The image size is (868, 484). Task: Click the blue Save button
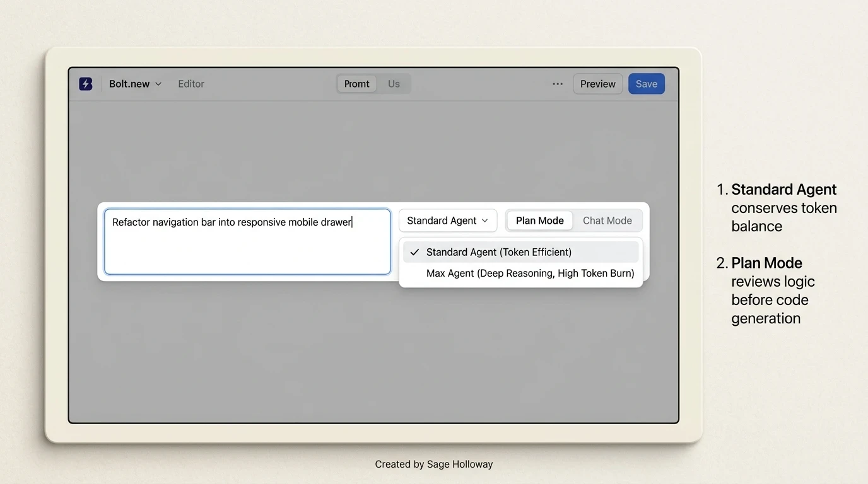click(x=647, y=84)
